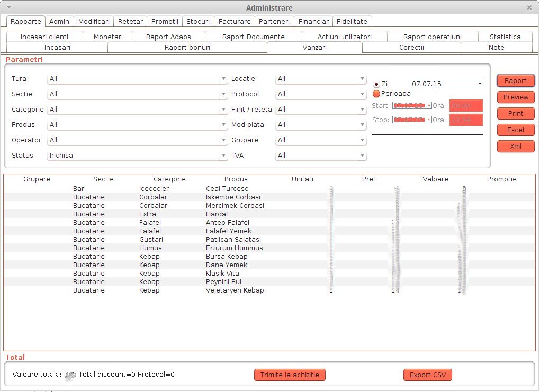Sort by the Pret column header
This screenshot has width=540, height=392.
coord(369,179)
